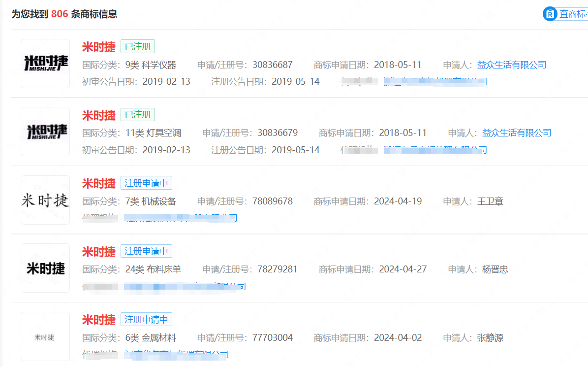The width and height of the screenshot is (588, 367).
Task: Open applicant 益众生活有限公司 in the 30836679 row
Action: 517,133
